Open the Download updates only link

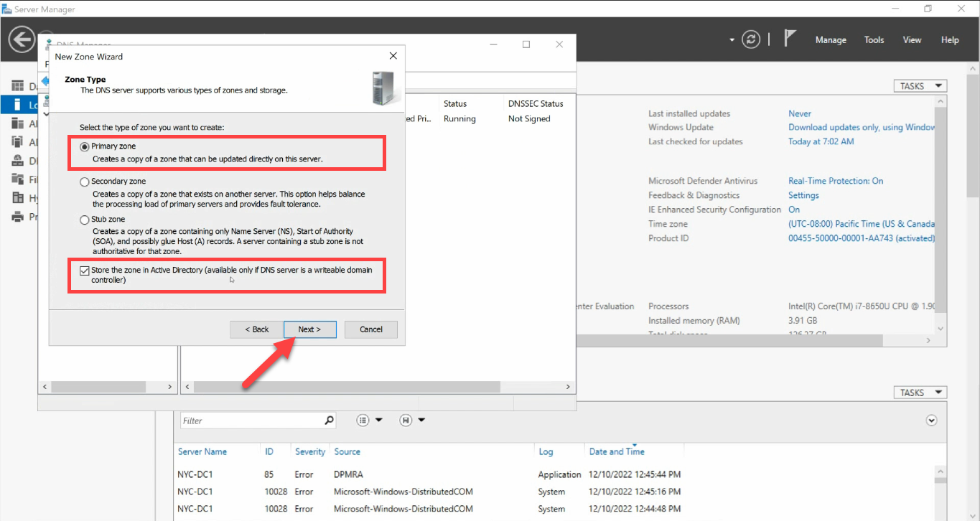click(x=862, y=127)
